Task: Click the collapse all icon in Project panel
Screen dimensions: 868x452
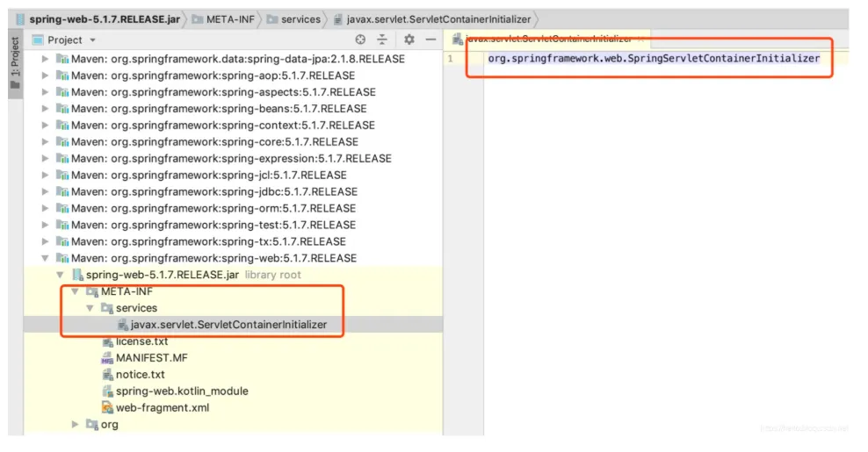Action: point(382,39)
